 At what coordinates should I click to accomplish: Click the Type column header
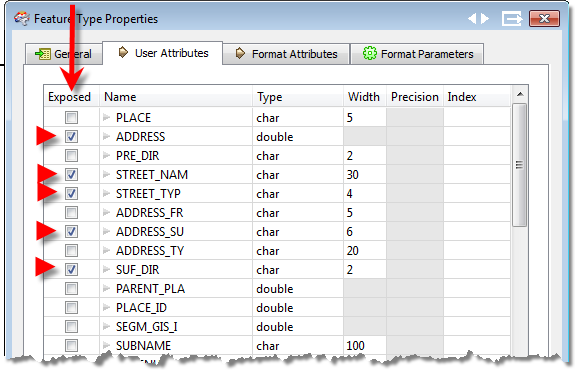coord(298,96)
